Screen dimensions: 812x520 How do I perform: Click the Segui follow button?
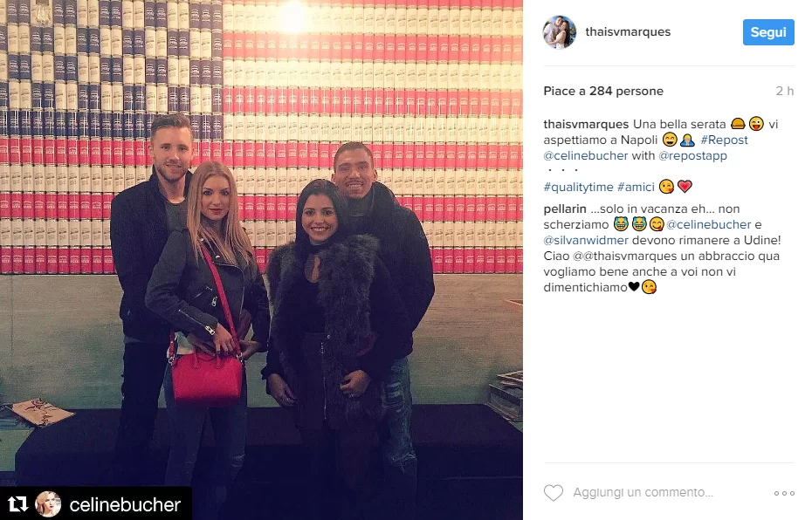pyautogui.click(x=768, y=32)
